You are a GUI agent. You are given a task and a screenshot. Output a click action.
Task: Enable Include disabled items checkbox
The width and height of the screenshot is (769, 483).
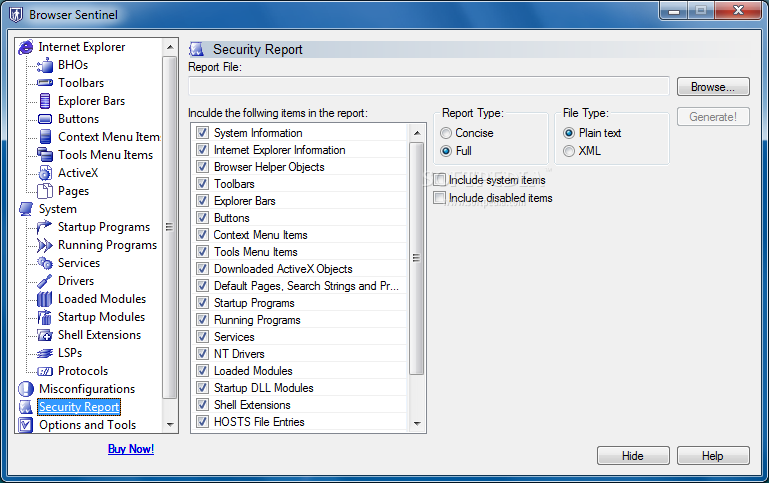pyautogui.click(x=439, y=198)
